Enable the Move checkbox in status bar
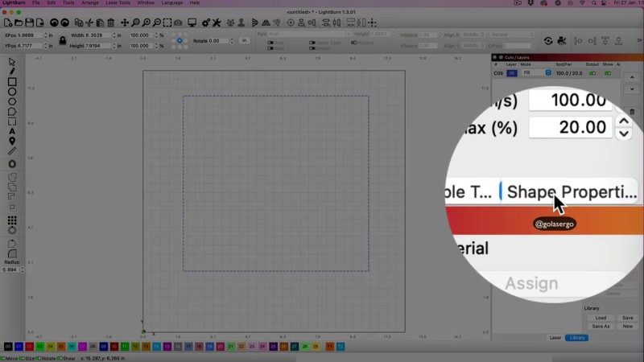Screen dimensions: 644x362 pyautogui.click(x=4, y=358)
